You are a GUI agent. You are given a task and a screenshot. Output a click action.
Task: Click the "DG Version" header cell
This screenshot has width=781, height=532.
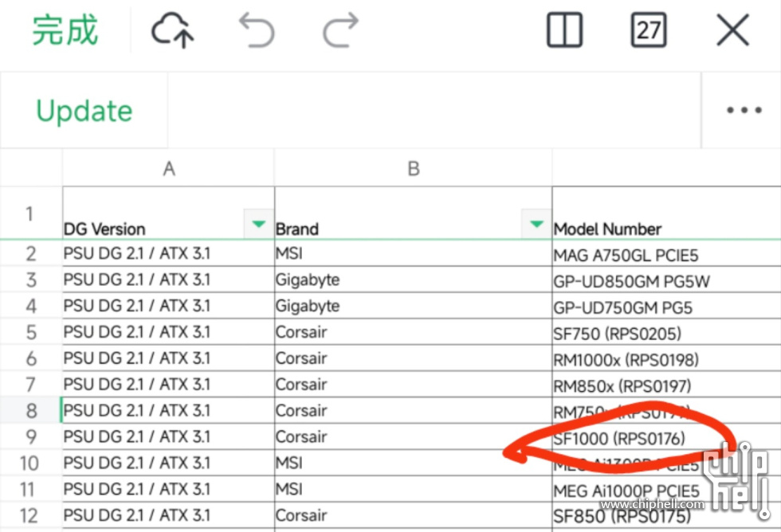169,213
